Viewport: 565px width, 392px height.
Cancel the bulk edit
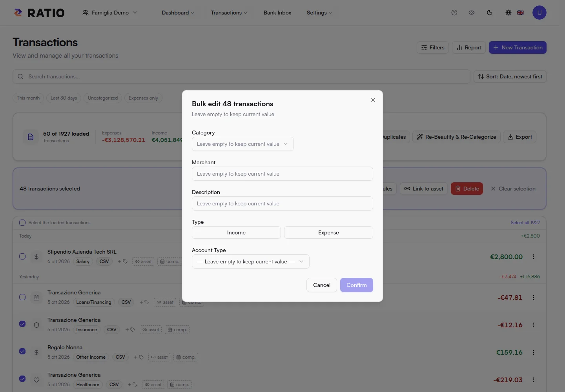point(322,285)
